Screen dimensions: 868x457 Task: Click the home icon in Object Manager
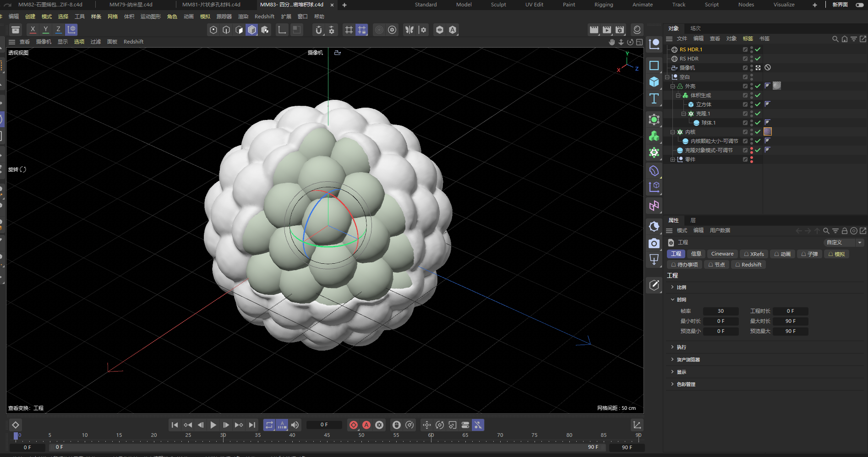pyautogui.click(x=845, y=39)
